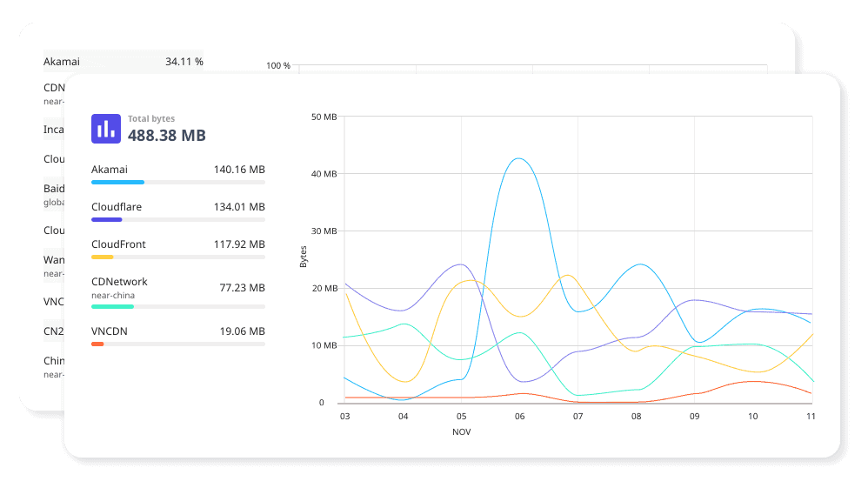Click the 117.92 MB value
Image resolution: width=868 pixels, height=488 pixels.
pyautogui.click(x=239, y=244)
